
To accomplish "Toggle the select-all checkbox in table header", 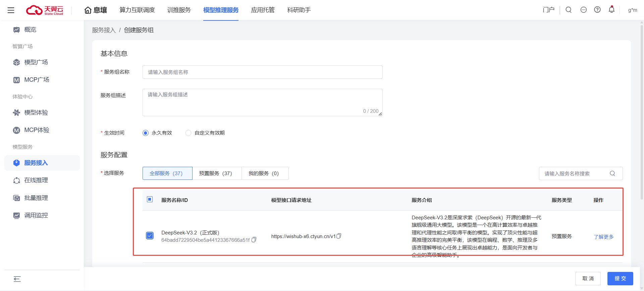I will [150, 200].
